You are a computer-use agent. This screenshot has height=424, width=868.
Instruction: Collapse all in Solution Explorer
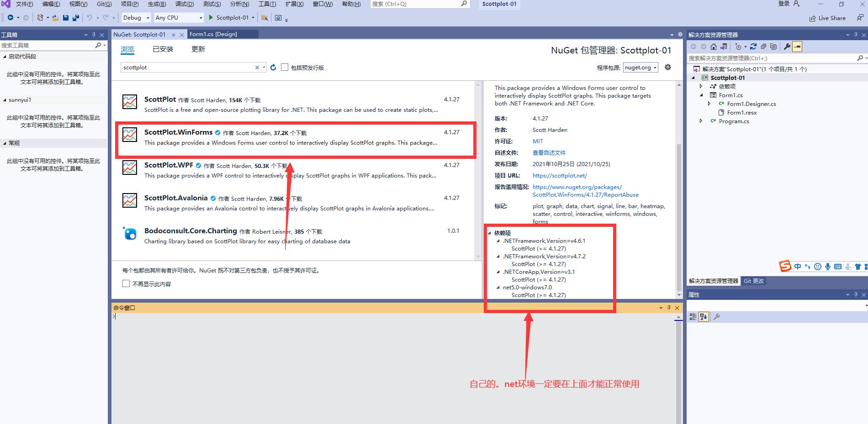pyautogui.click(x=763, y=47)
